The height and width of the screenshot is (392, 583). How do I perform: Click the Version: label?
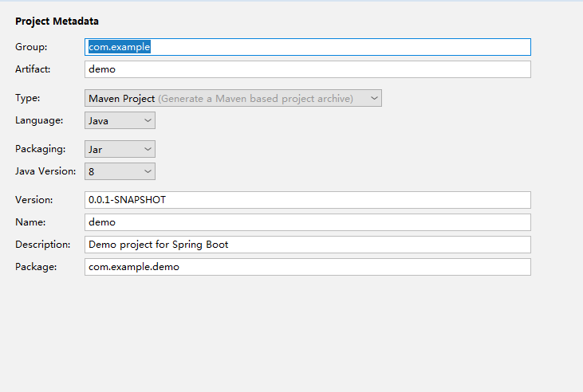[x=33, y=200]
